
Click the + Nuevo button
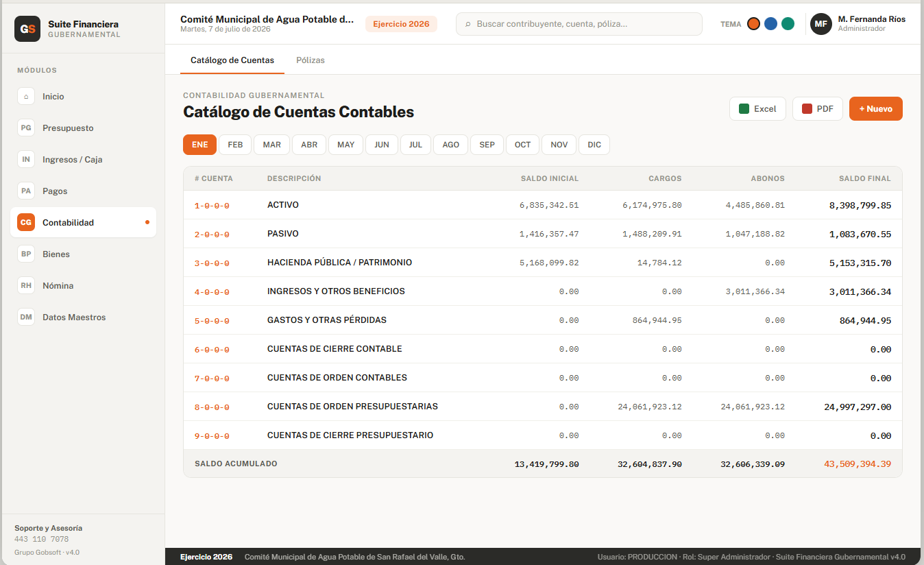(875, 109)
